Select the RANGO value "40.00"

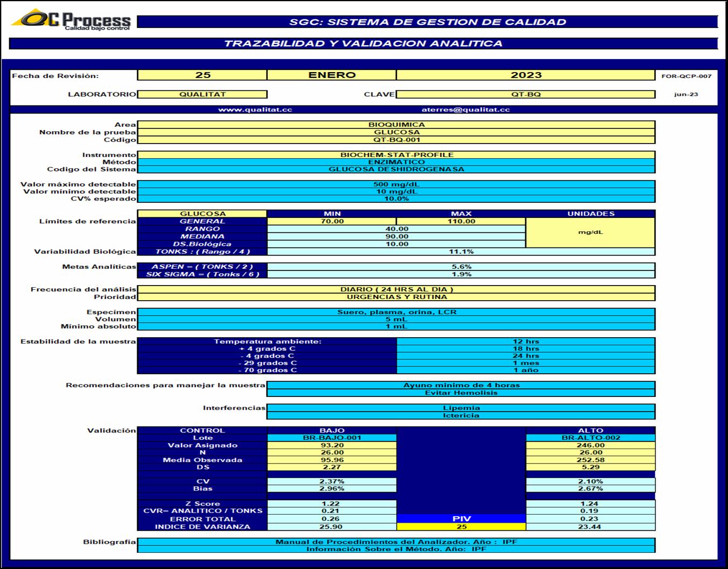396,229
